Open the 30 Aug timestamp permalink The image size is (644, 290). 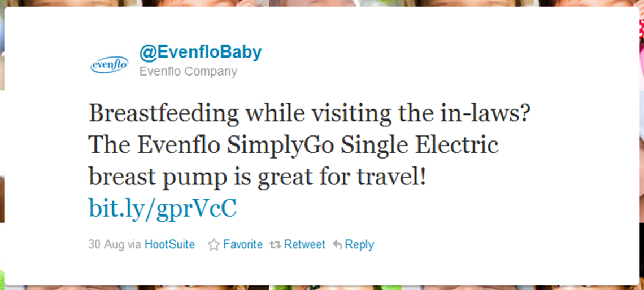point(106,245)
